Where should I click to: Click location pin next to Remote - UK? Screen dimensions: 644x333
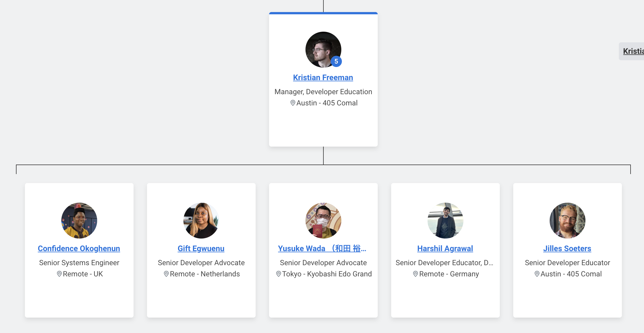tap(59, 274)
